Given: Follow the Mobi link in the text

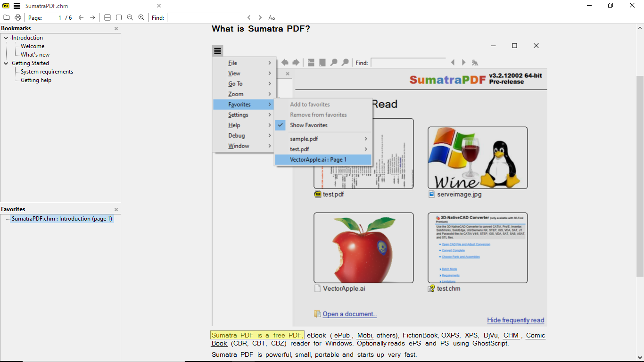Looking at the screenshot, I should tap(365, 336).
